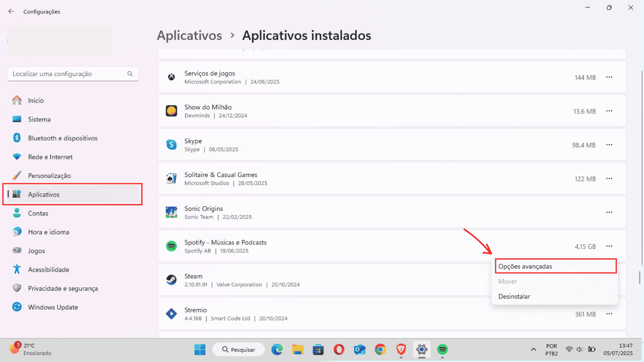
Task: Open Jogos settings page
Action: coord(73,251)
